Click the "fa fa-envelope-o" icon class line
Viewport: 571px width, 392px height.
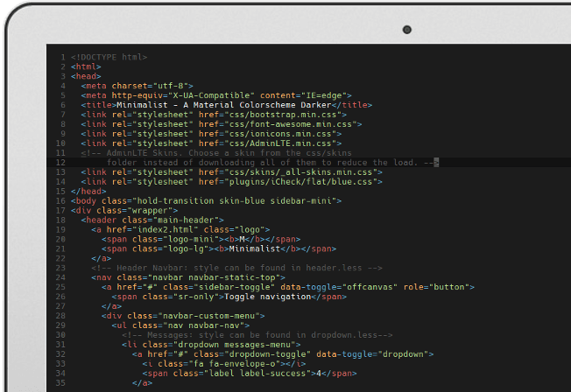[x=224, y=364]
